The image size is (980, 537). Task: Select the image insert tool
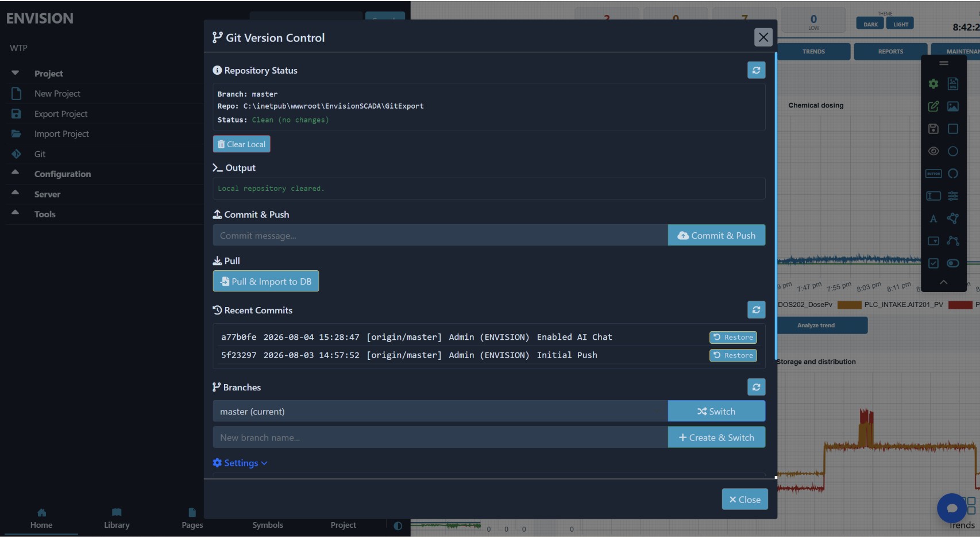(x=953, y=106)
